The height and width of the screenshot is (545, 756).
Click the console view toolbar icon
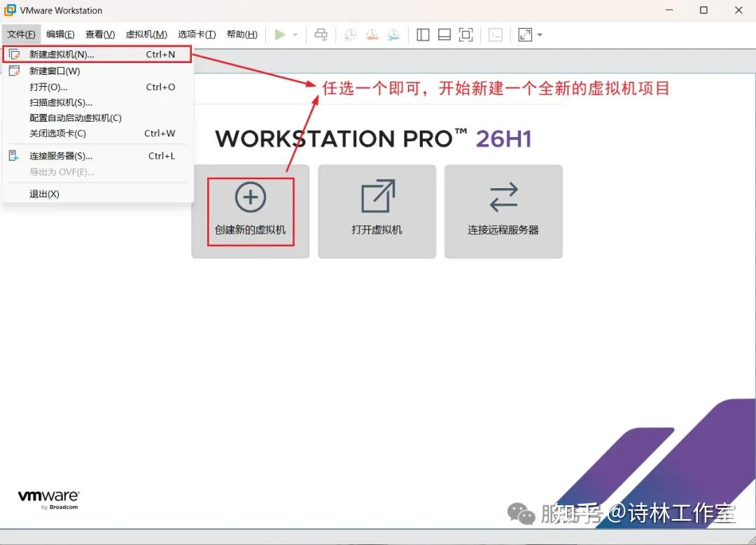tap(496, 35)
